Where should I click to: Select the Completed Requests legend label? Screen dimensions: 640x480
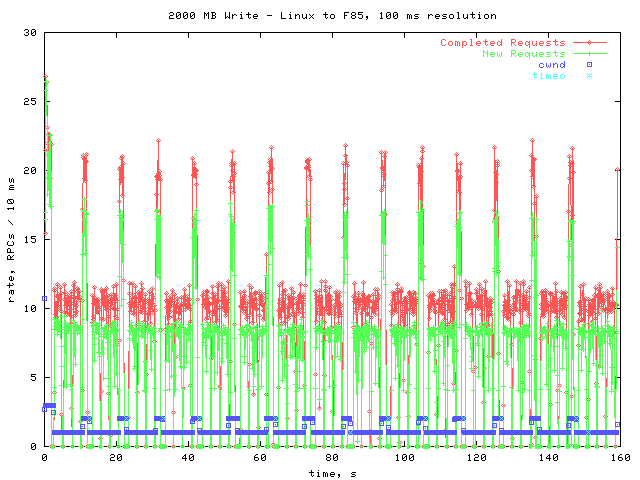(x=502, y=43)
